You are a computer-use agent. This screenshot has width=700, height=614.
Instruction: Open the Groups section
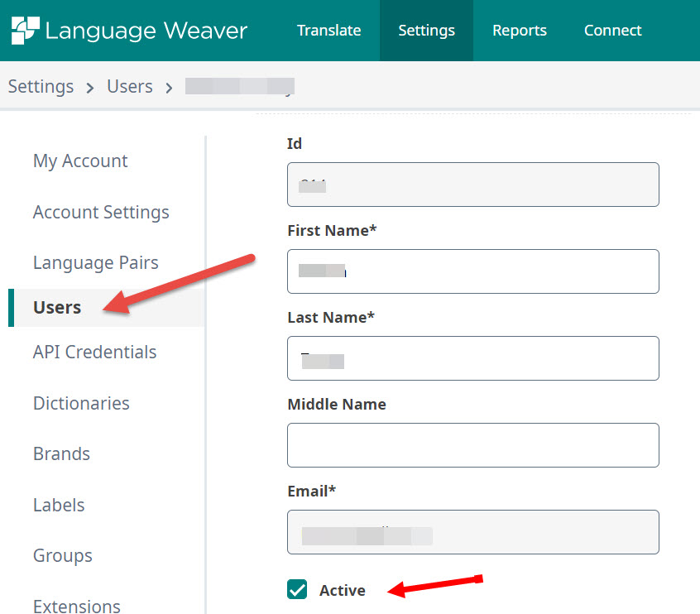coord(62,555)
